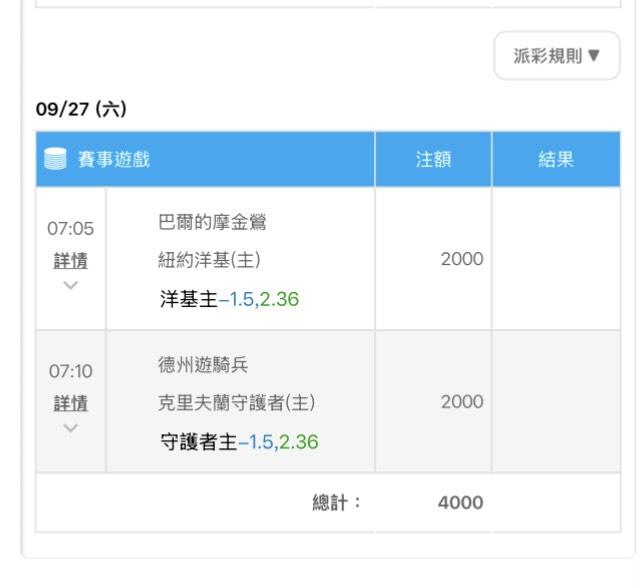Click team name 巴爾的摩金鶯
Image resolution: width=639 pixels, height=585 pixels.
[212, 223]
